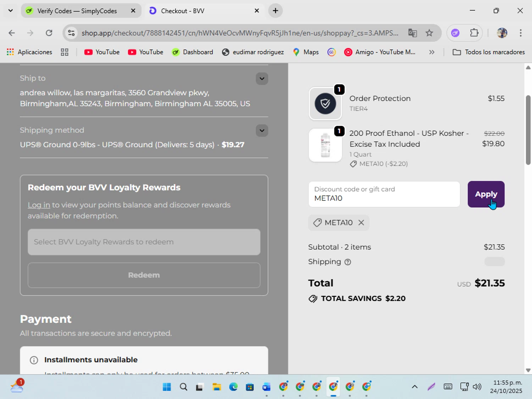The width and height of the screenshot is (532, 399).
Task: Expand the Shipping method section
Action: pos(262,131)
